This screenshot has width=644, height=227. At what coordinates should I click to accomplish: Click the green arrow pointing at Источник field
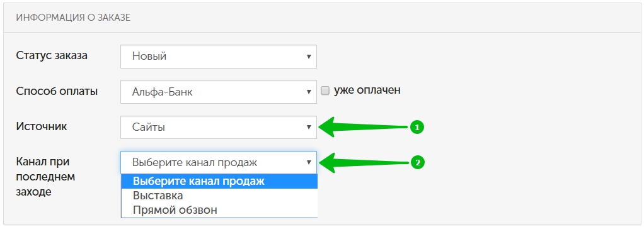(365, 128)
